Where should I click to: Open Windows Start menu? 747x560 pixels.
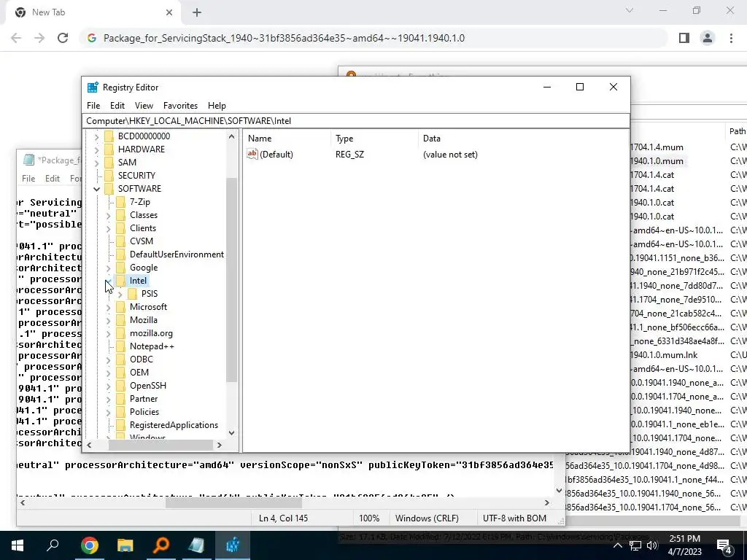18,545
